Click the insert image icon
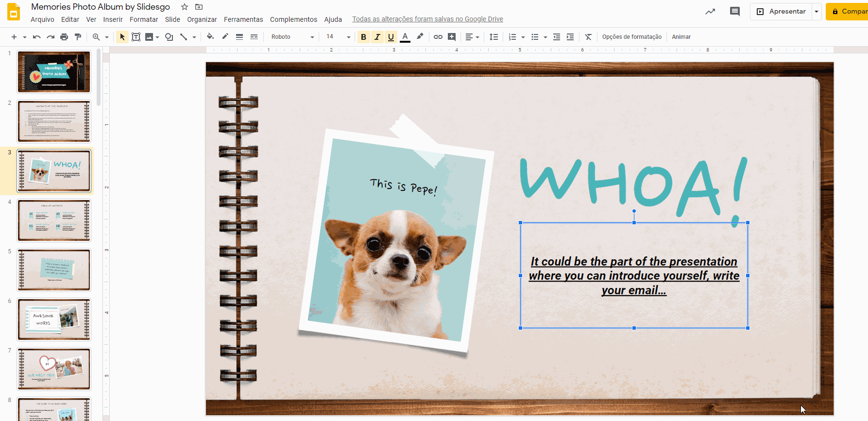Screen dimensions: 868x421 coord(149,37)
